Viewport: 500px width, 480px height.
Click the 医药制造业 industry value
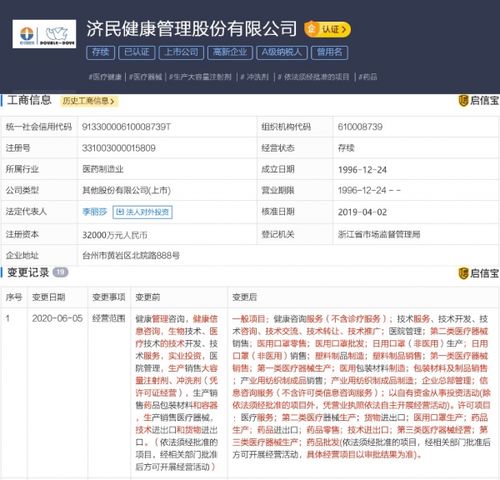click(x=103, y=169)
